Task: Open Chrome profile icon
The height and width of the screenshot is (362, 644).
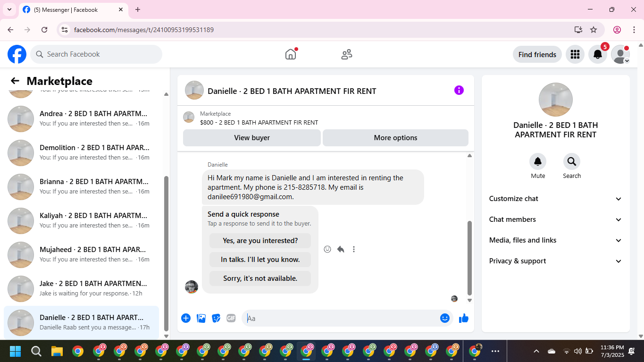Action: point(617,30)
